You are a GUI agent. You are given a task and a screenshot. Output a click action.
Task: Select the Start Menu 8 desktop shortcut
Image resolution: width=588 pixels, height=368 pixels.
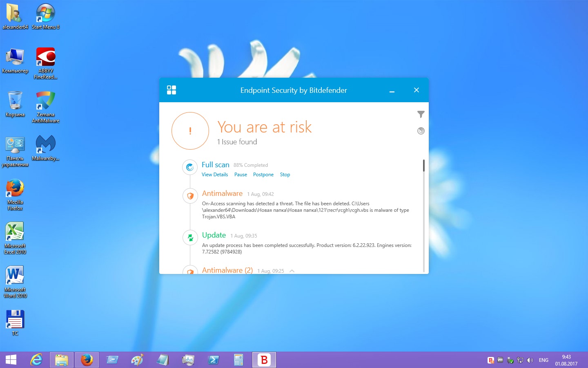(x=46, y=16)
